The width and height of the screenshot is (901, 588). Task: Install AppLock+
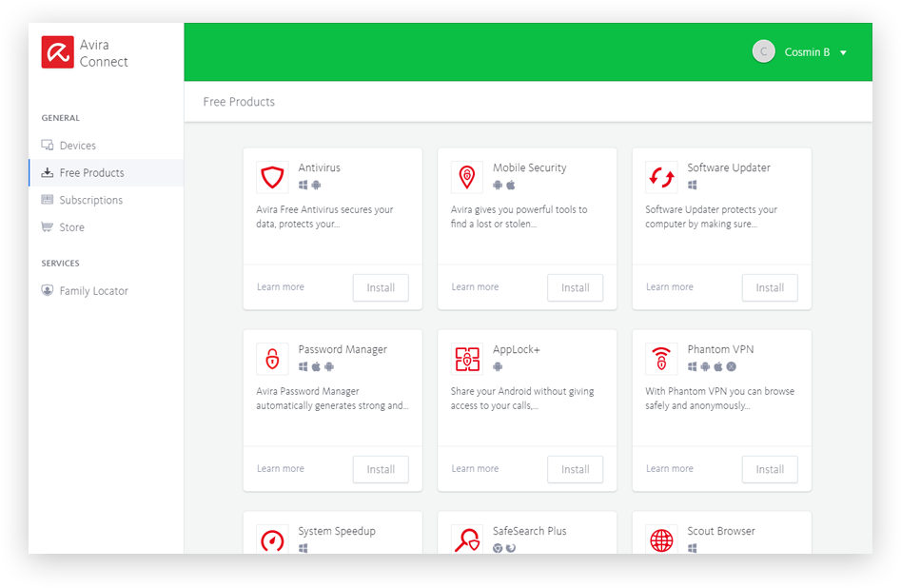(576, 470)
